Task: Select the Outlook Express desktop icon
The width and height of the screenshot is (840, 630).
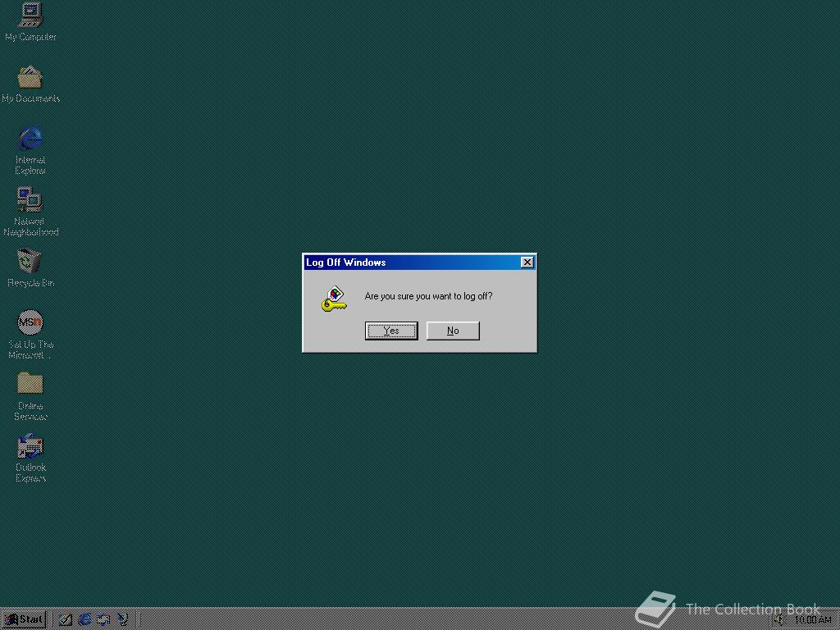Action: 30,458
